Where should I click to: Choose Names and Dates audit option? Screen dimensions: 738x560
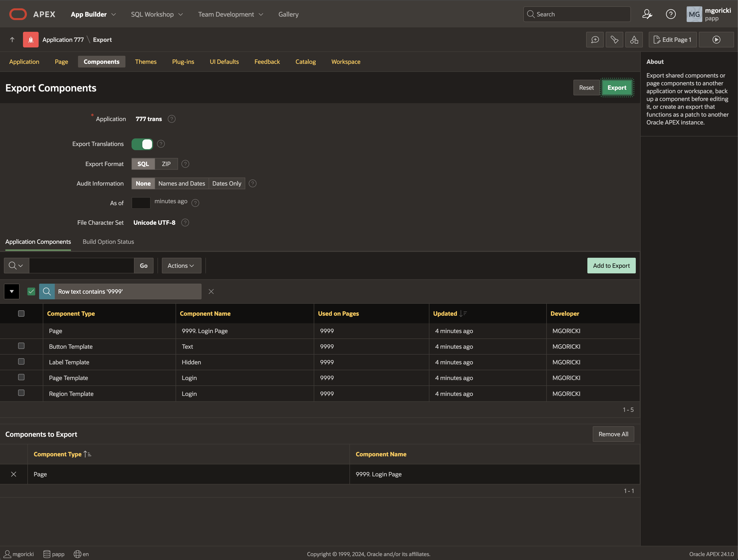point(181,183)
